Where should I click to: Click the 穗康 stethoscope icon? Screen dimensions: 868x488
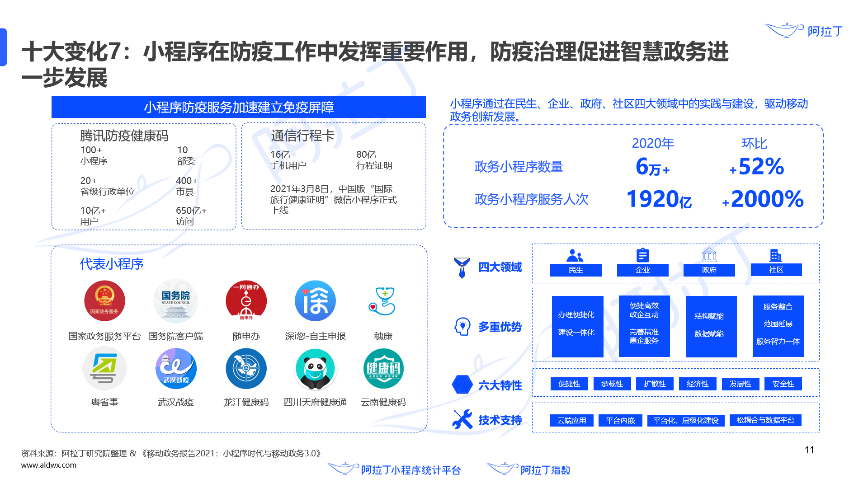(383, 301)
